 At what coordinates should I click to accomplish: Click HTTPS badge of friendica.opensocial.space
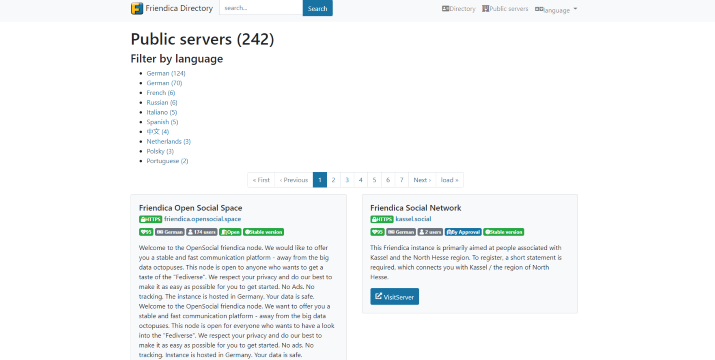(150, 219)
